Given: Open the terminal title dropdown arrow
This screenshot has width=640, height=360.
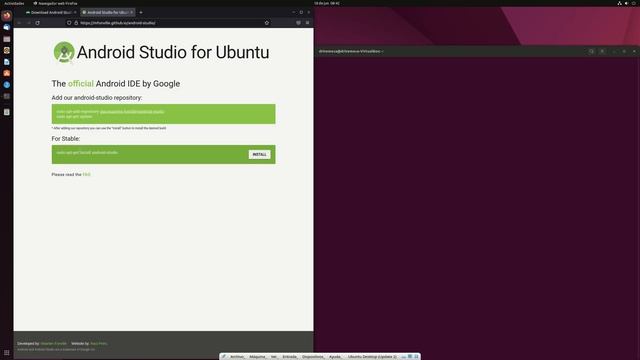Looking at the screenshot, I should (382, 51).
